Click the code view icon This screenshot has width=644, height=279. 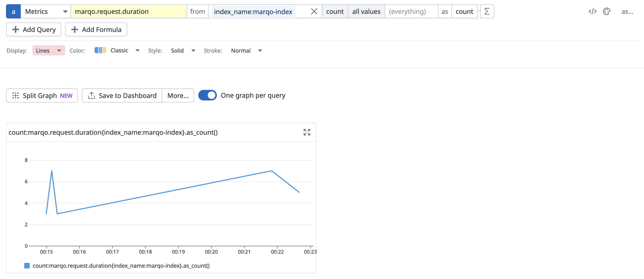pyautogui.click(x=592, y=11)
